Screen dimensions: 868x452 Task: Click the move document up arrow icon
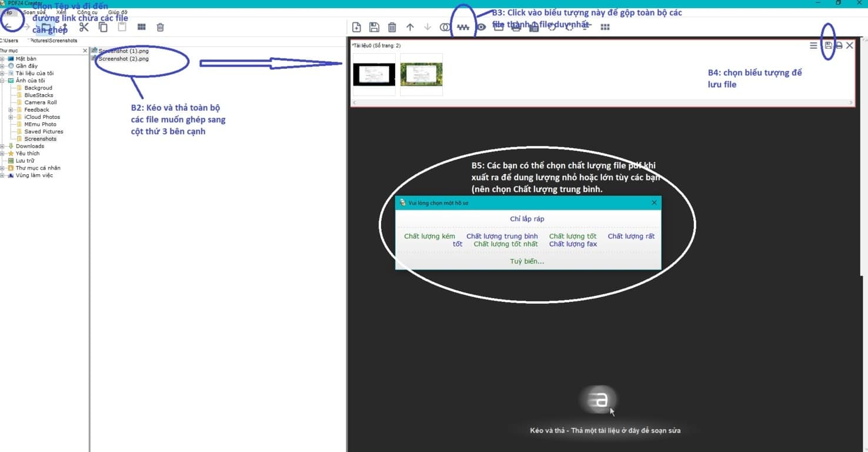[410, 27]
